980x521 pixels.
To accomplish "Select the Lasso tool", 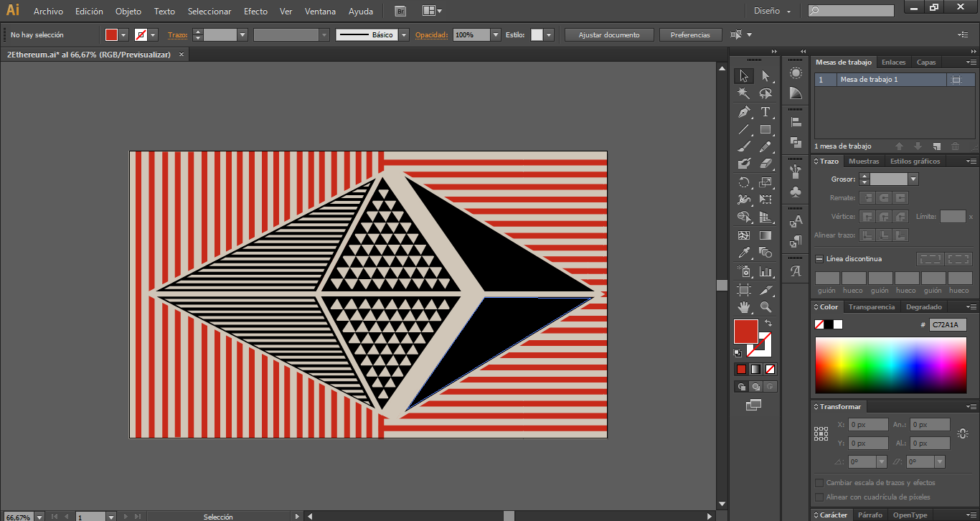I will [x=765, y=93].
